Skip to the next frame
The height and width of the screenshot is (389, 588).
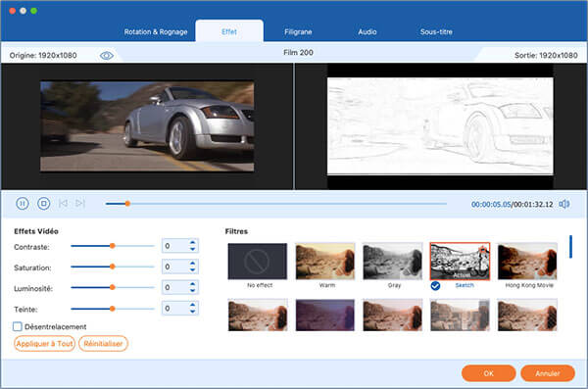tap(80, 203)
